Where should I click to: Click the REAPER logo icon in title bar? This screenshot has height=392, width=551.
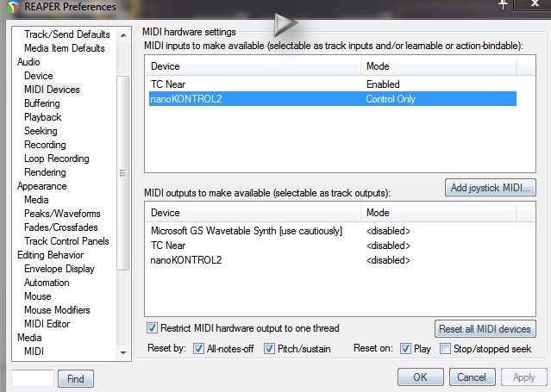point(13,7)
